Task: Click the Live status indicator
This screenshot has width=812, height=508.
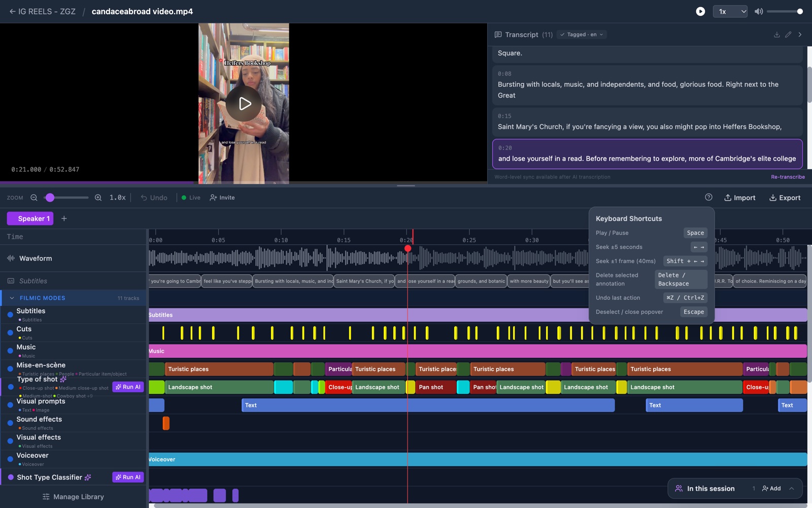Action: [191, 198]
